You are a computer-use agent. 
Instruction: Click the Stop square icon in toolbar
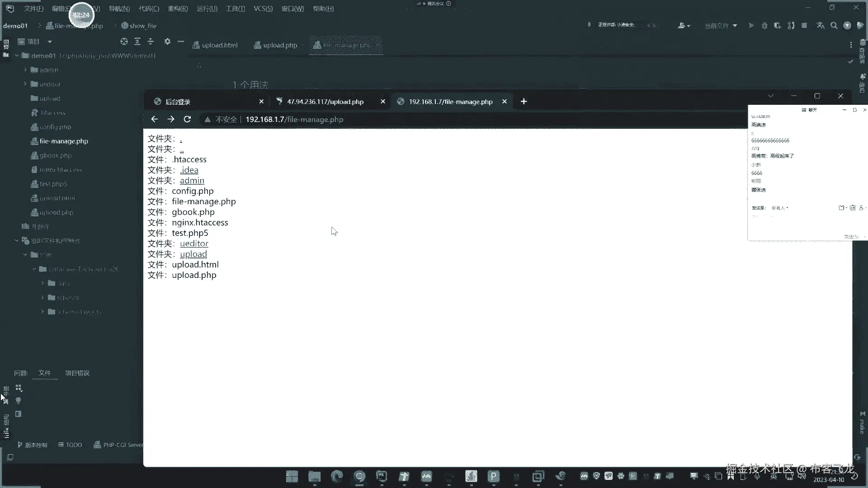pos(804,26)
